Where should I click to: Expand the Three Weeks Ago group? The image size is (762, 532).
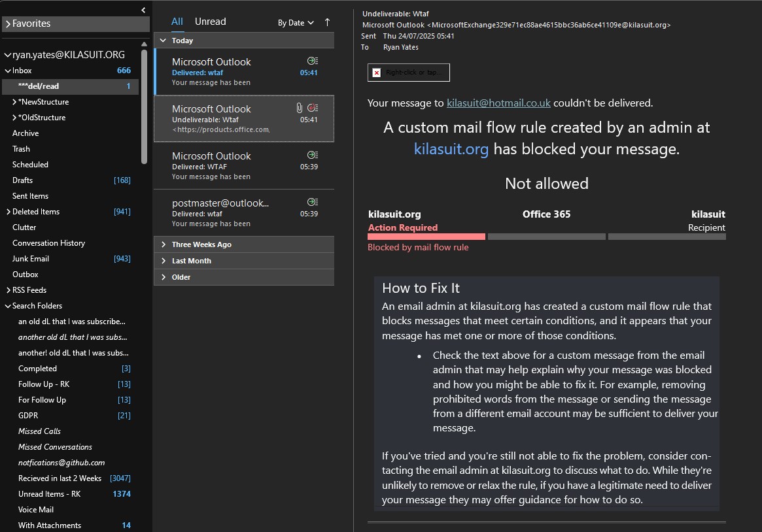[164, 244]
